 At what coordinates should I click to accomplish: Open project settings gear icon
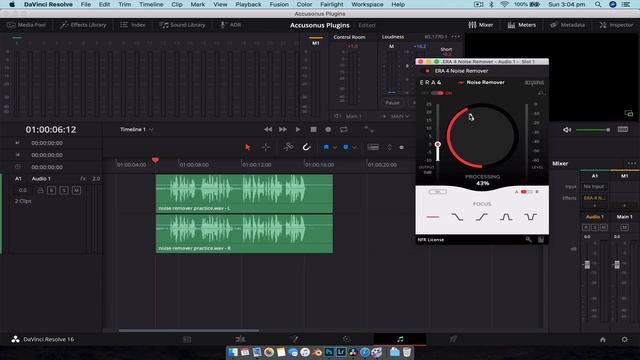(x=624, y=339)
